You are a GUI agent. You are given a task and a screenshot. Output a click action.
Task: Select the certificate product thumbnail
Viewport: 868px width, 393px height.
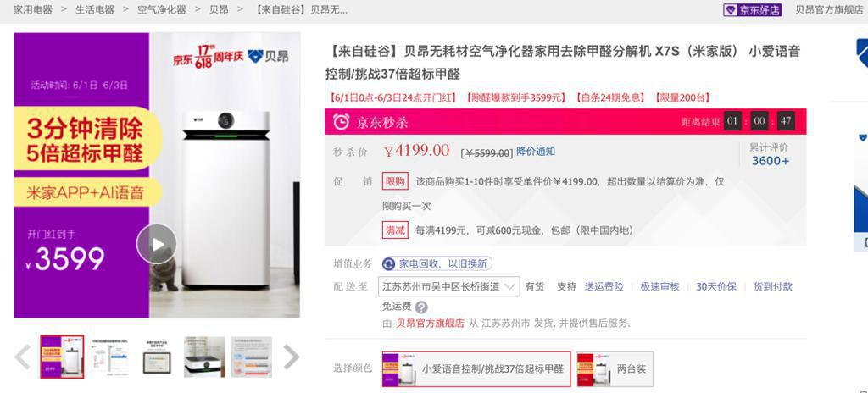pos(157,357)
